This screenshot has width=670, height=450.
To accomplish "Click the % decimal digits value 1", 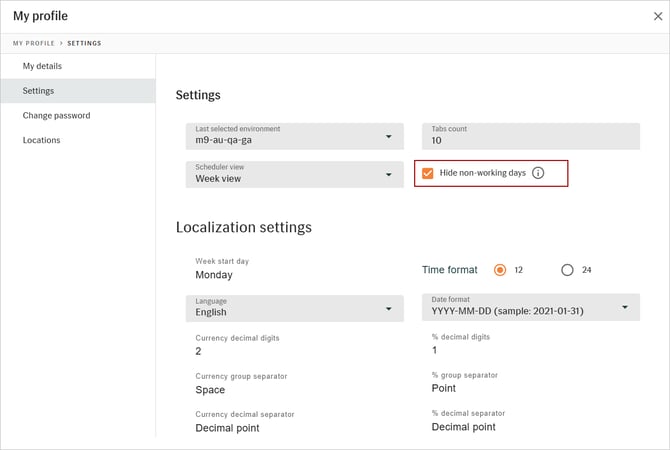I will [435, 350].
